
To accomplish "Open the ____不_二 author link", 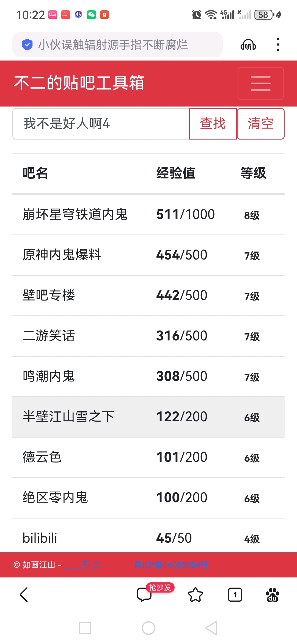I will point(82,565).
